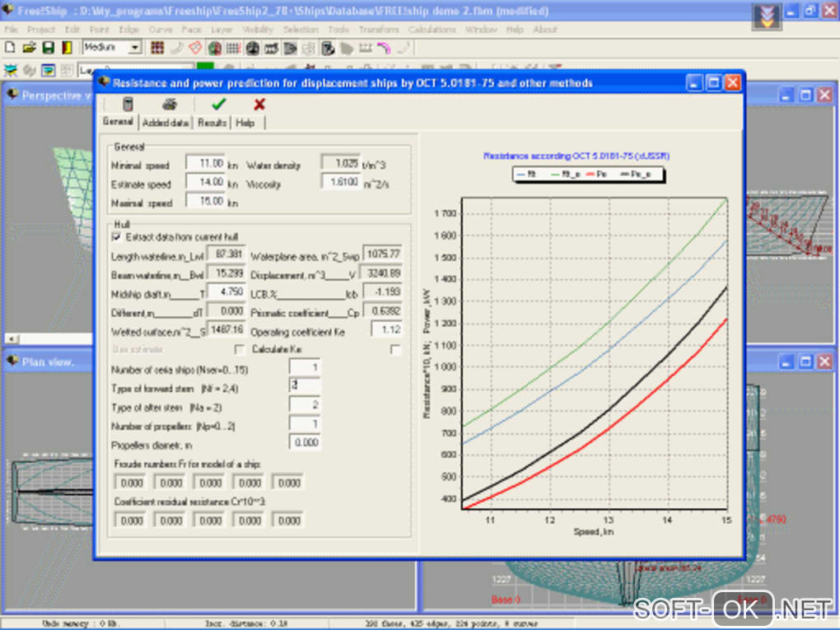Click the printer icon in dialog toolbar

pos(169,105)
